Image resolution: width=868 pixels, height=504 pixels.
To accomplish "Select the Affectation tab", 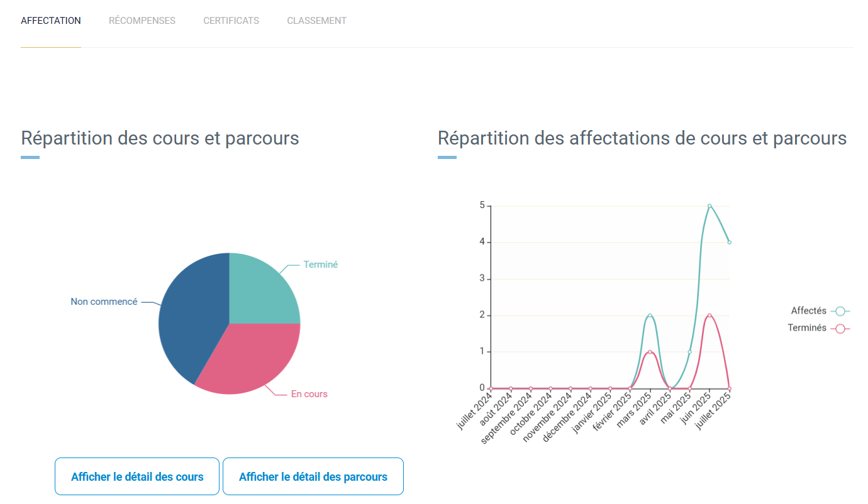I will click(51, 21).
